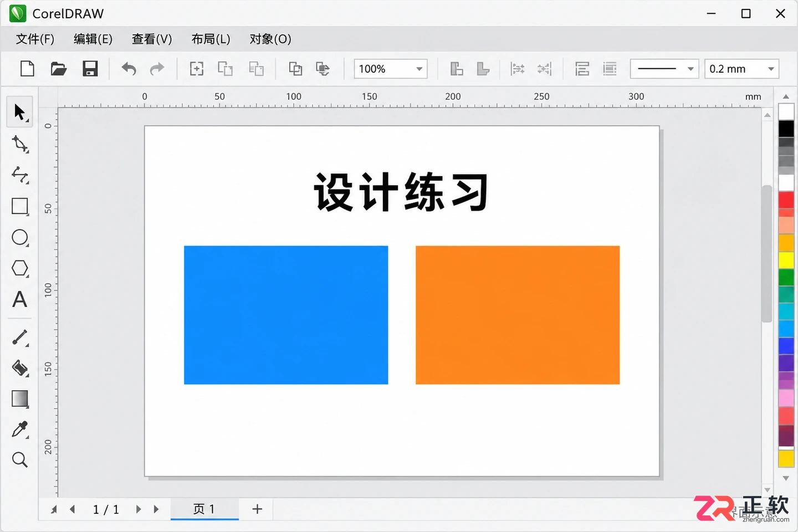The height and width of the screenshot is (532, 798).
Task: Add a new page with plus button
Action: point(257,509)
